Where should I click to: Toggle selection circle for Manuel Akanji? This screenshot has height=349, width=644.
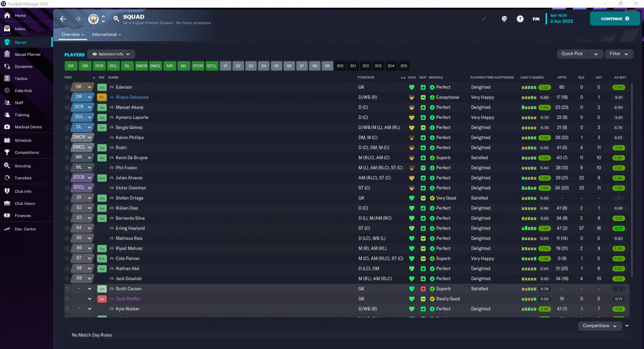(x=67, y=107)
